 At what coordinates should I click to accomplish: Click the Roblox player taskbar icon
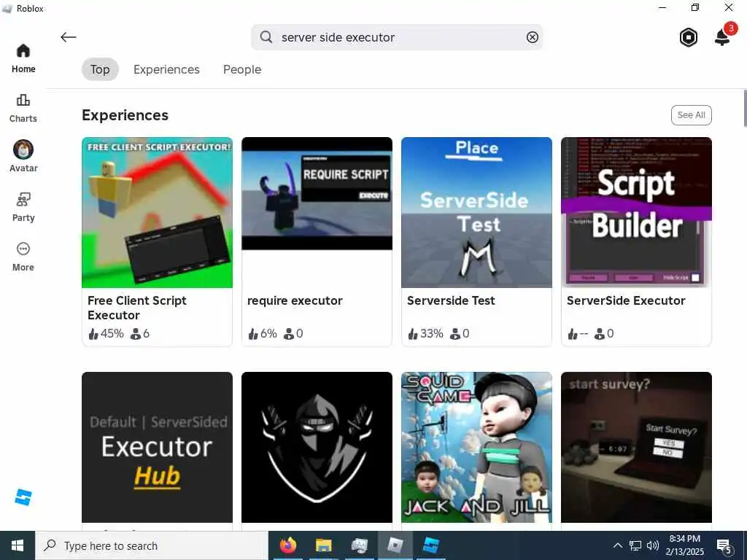pyautogui.click(x=395, y=545)
